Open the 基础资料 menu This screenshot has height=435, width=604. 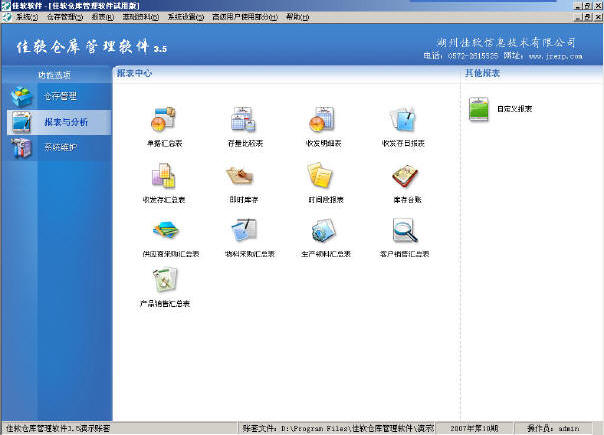(141, 17)
